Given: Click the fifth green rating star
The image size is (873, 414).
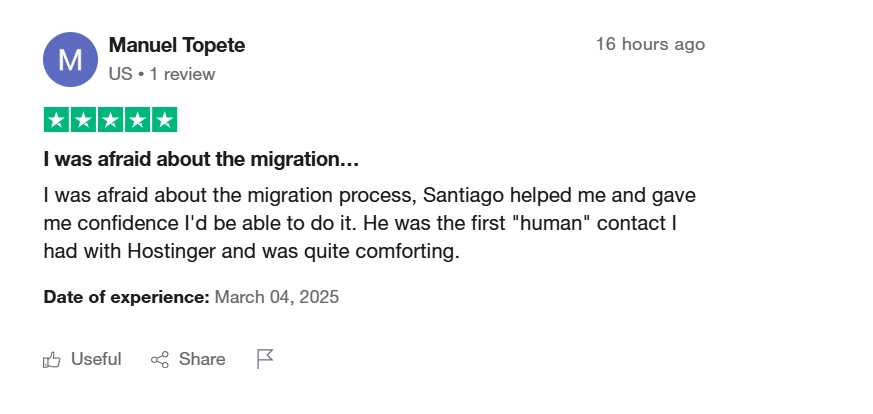Looking at the screenshot, I should point(165,120).
